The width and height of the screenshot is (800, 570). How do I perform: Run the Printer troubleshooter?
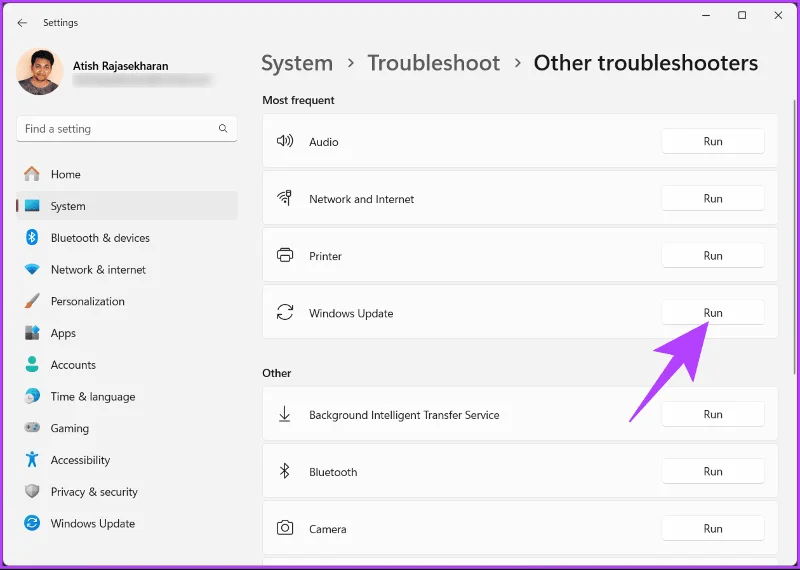pyautogui.click(x=713, y=255)
